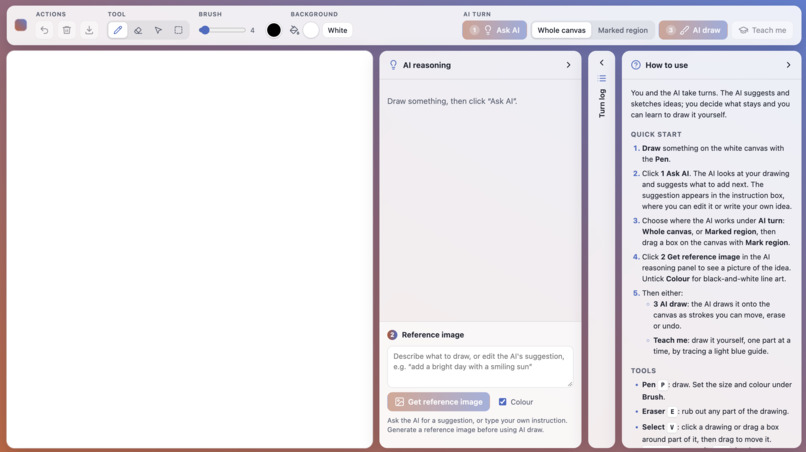The width and height of the screenshot is (806, 452).
Task: Select the Eraser tool
Action: coord(138,30)
